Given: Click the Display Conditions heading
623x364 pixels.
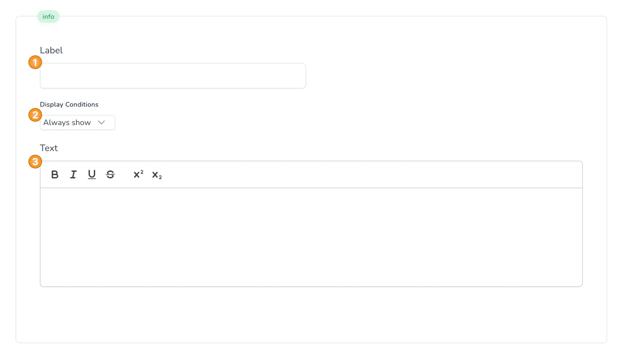Looking at the screenshot, I should point(69,104).
